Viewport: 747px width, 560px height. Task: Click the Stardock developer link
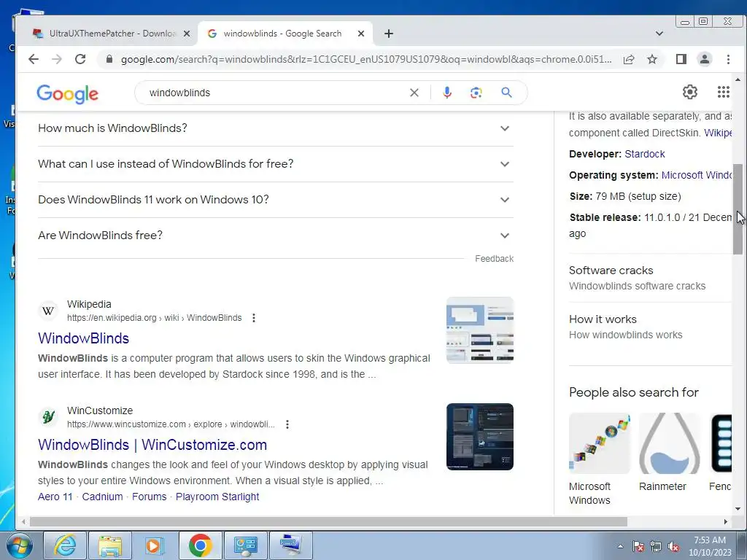(645, 154)
